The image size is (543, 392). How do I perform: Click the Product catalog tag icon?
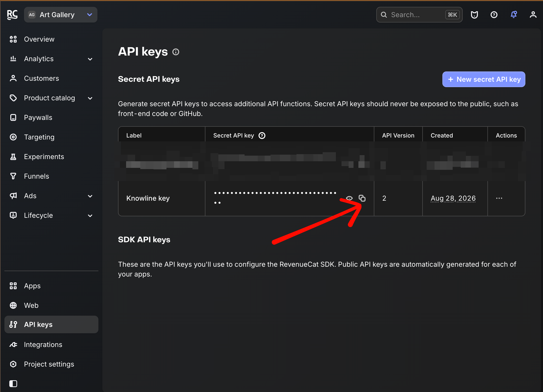pos(13,98)
